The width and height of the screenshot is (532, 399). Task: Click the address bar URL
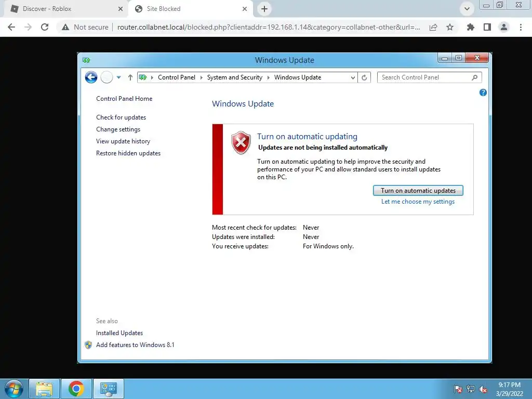[x=269, y=27]
